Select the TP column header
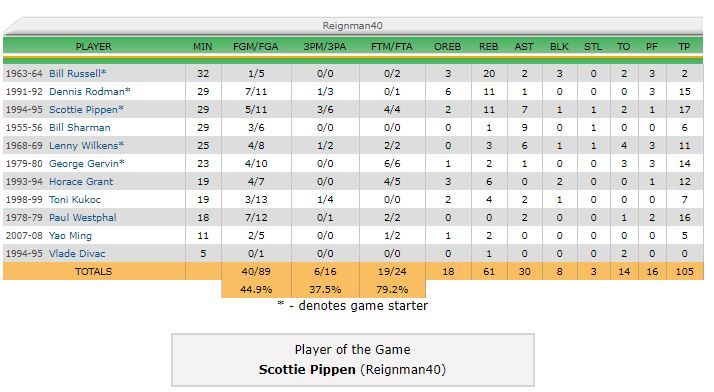This screenshot has height=392, width=714. click(684, 46)
